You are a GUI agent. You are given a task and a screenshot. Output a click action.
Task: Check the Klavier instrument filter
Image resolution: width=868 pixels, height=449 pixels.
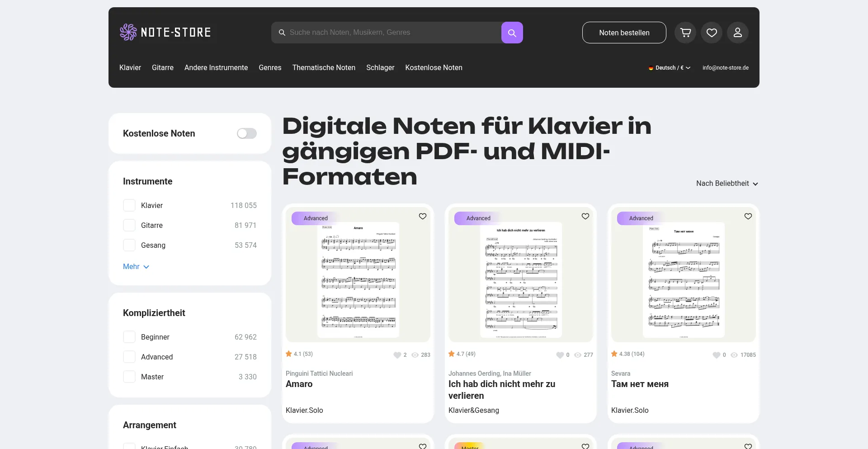(x=129, y=205)
